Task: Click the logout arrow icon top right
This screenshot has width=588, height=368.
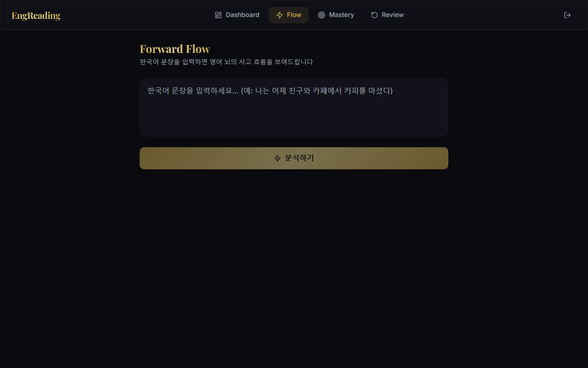Action: (x=567, y=15)
